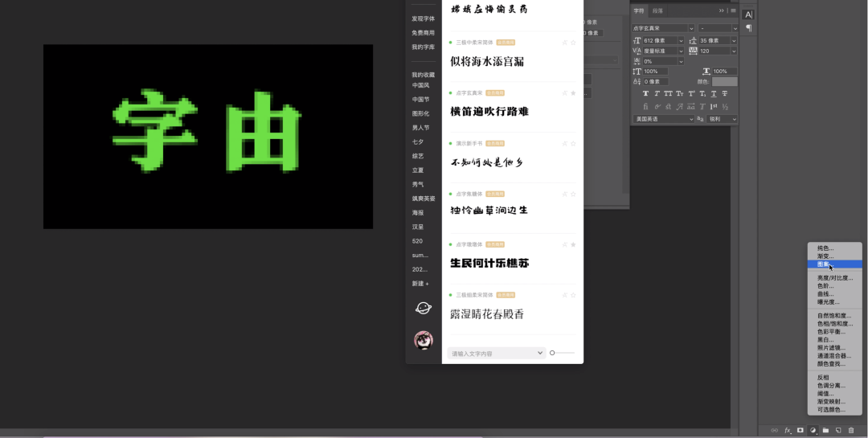Screen dimensions: 868x438
Task: Open 我的字库 in font sidebar
Action: pos(423,47)
